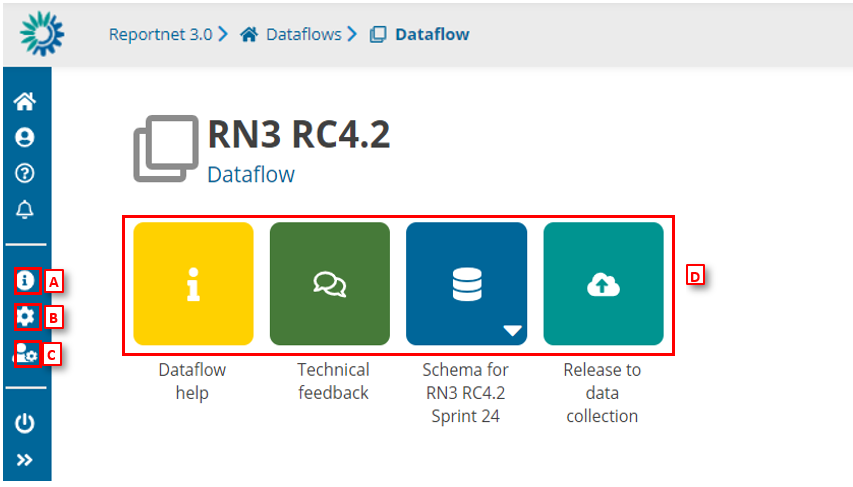Open the settings gear icon in sidebar
The width and height of the screenshot is (853, 487).
click(25, 317)
